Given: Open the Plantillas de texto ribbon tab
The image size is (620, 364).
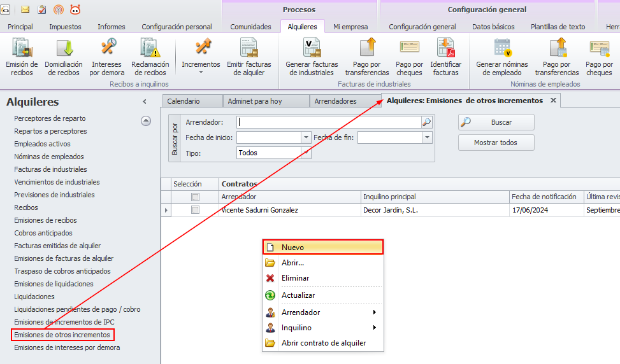Looking at the screenshot, I should pos(558,27).
